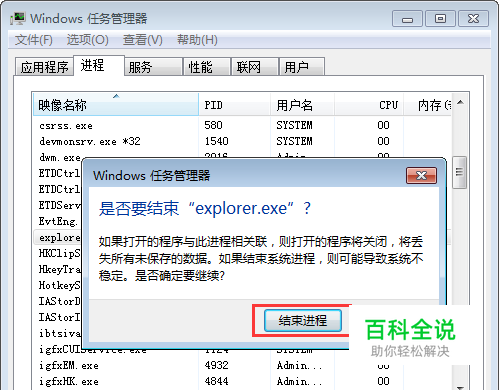This screenshot has height=390, width=499.
Task: Click PID 580 cell
Action: tap(213, 125)
